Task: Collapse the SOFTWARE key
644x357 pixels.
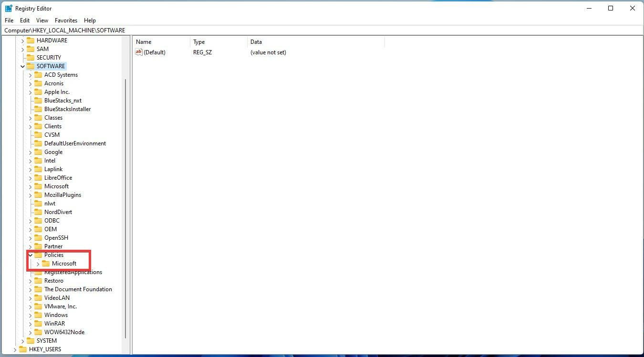Action: [22, 66]
